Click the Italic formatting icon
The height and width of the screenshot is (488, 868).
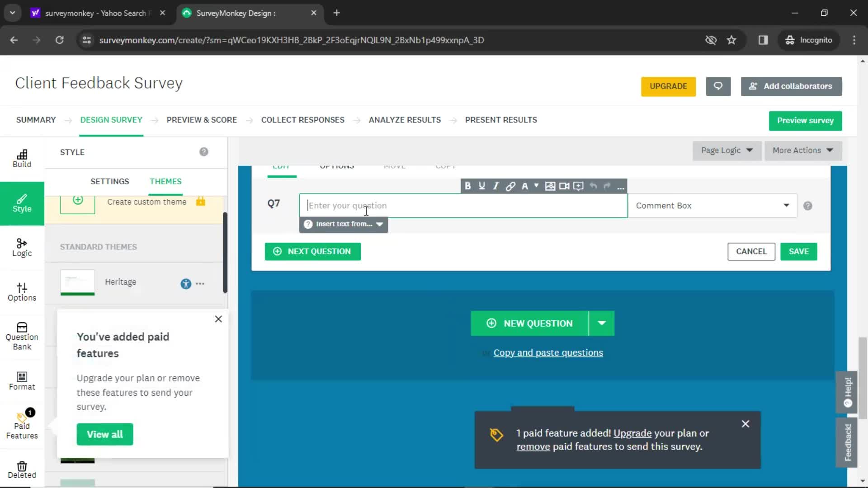496,186
